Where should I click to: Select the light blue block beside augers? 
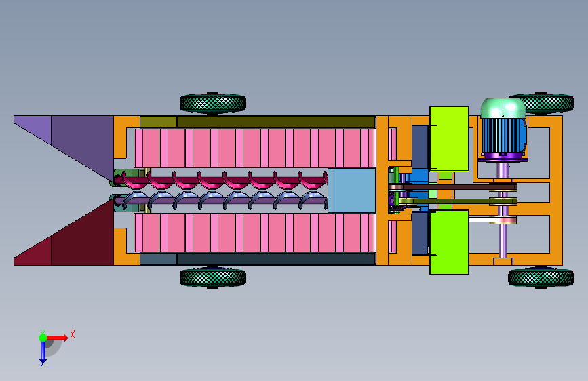(x=352, y=190)
